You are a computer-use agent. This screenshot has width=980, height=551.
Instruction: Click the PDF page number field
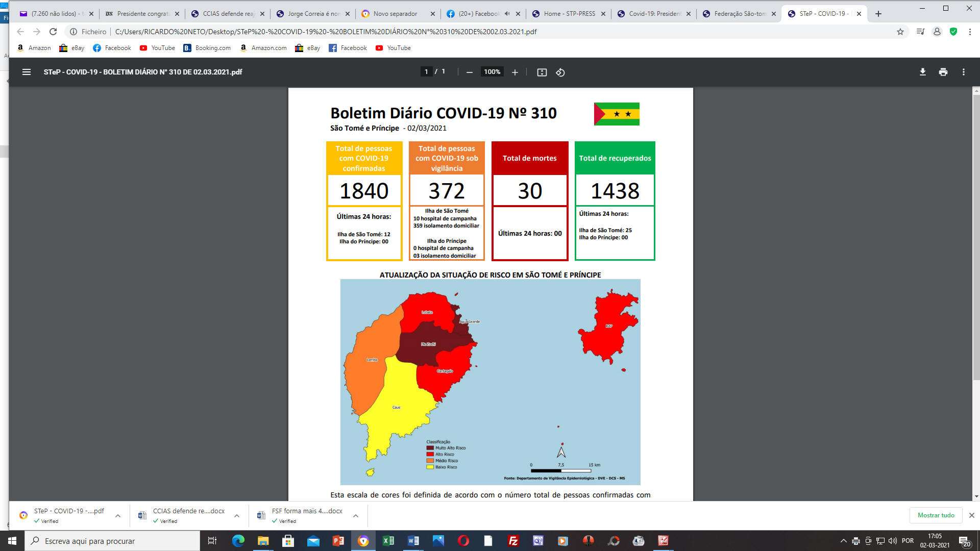click(426, 72)
